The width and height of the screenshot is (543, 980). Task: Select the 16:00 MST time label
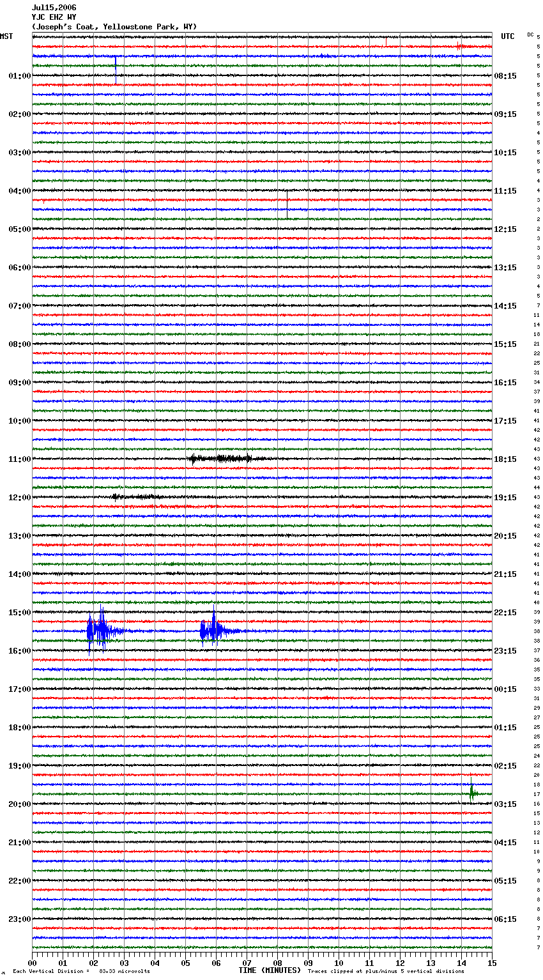19,651
